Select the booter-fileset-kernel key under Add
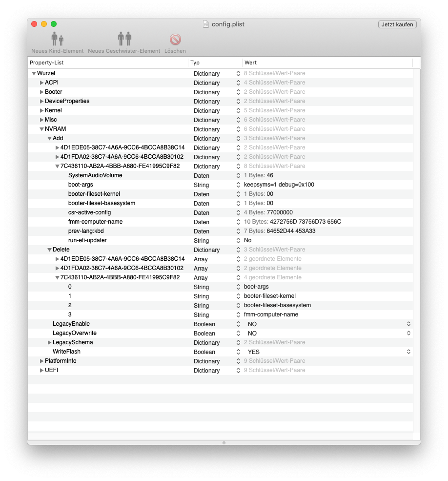 [94, 194]
